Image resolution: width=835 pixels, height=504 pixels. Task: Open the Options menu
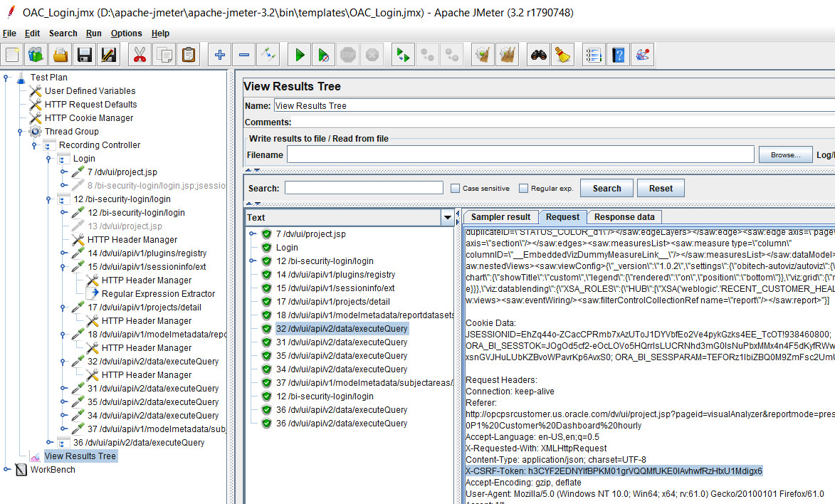pyautogui.click(x=126, y=33)
